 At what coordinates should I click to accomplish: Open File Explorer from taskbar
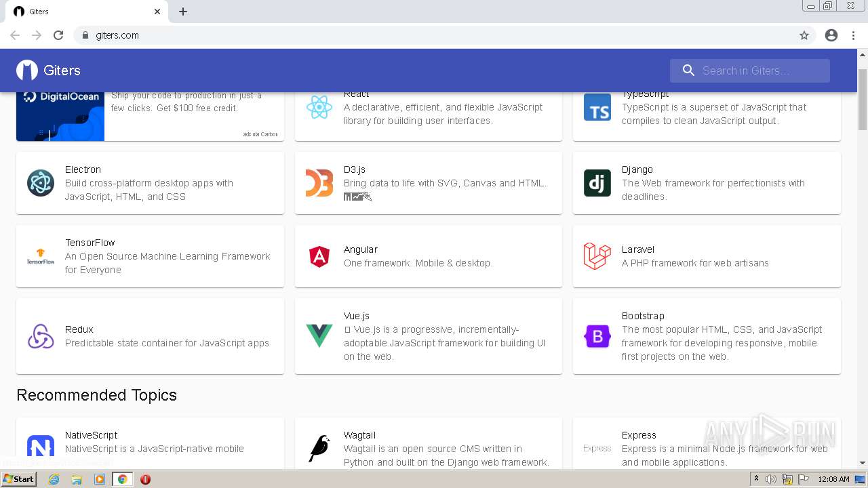(x=77, y=479)
